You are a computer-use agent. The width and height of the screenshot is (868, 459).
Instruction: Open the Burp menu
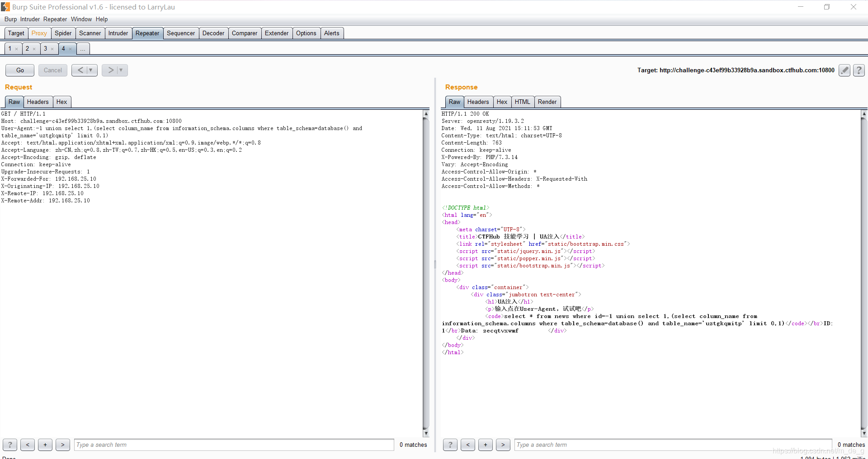[10, 19]
